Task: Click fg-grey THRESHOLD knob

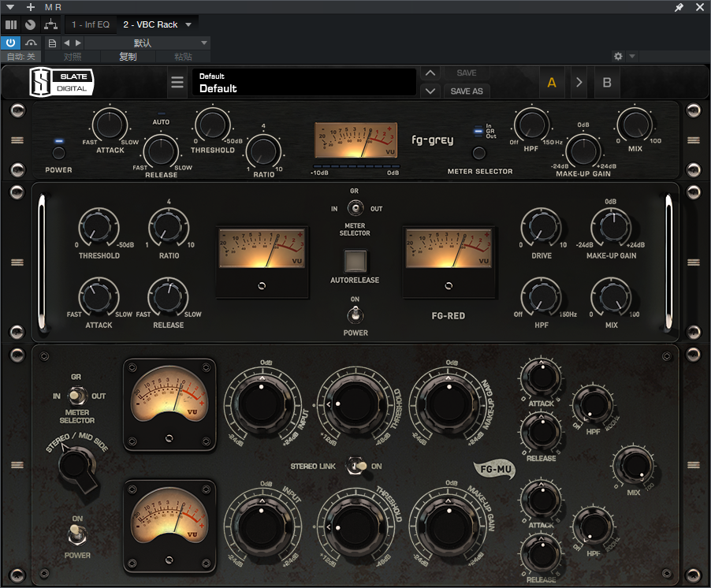Action: pyautogui.click(x=212, y=125)
